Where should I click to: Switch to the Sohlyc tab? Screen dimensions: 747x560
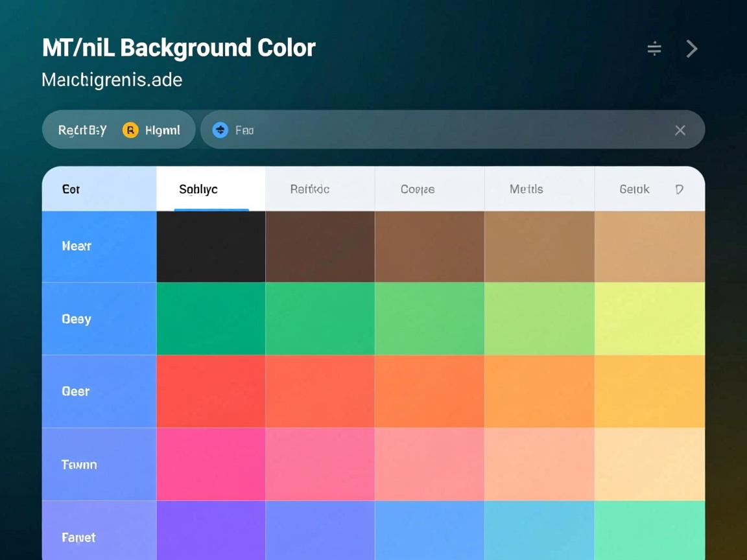click(198, 189)
